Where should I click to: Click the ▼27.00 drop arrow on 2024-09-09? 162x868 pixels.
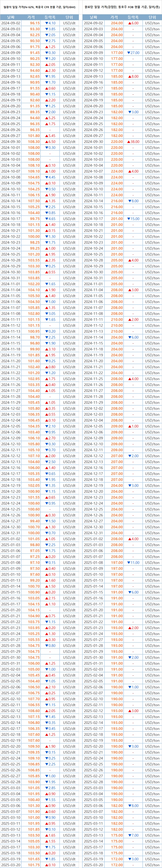[x=133, y=53]
